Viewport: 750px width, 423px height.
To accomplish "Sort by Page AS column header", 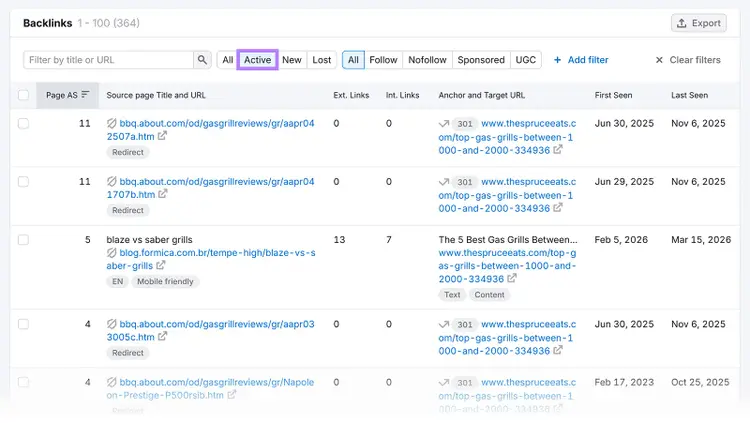I will pos(67,95).
